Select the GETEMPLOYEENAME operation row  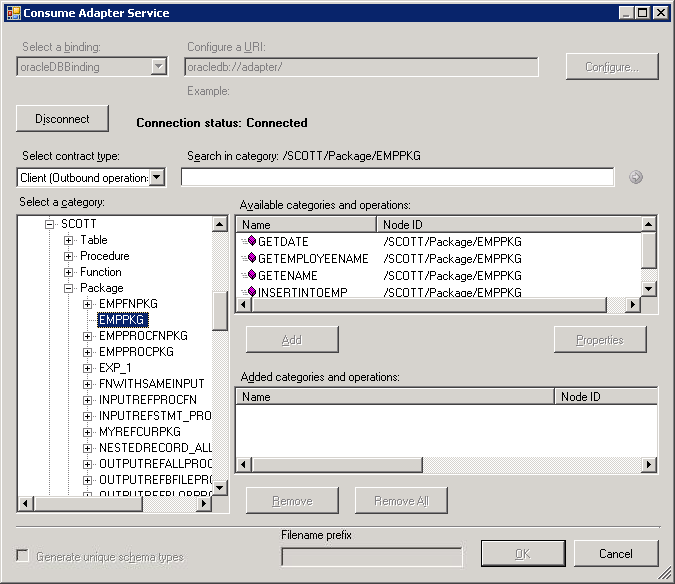click(438, 258)
